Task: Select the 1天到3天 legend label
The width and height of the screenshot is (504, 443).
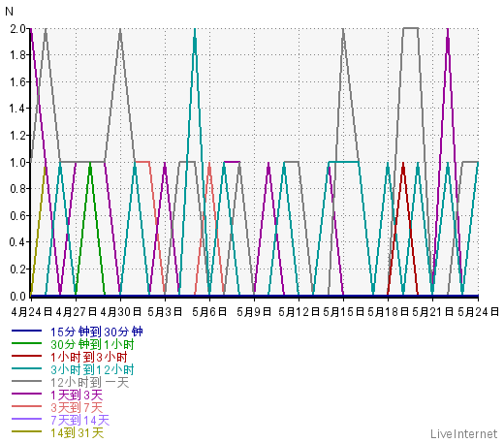Action: 77,395
